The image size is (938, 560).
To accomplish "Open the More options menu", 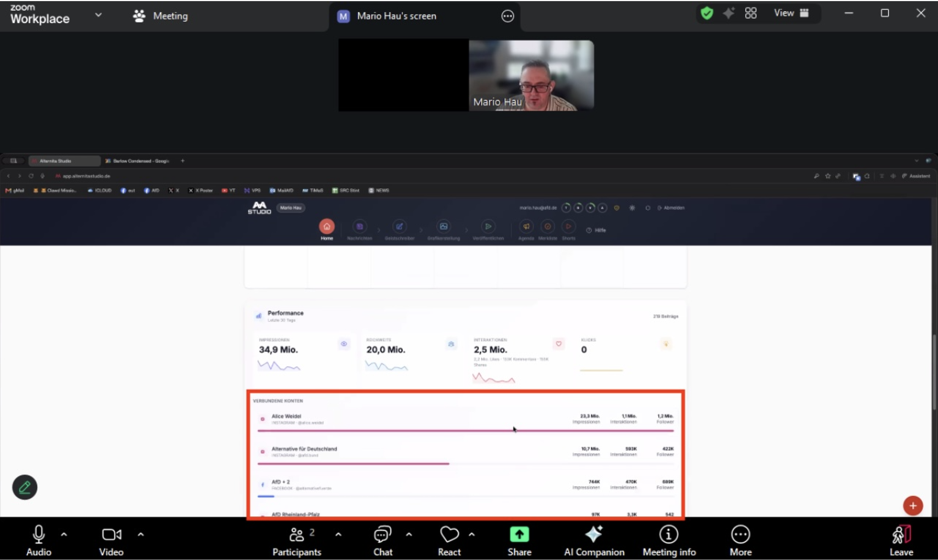I will 740,540.
